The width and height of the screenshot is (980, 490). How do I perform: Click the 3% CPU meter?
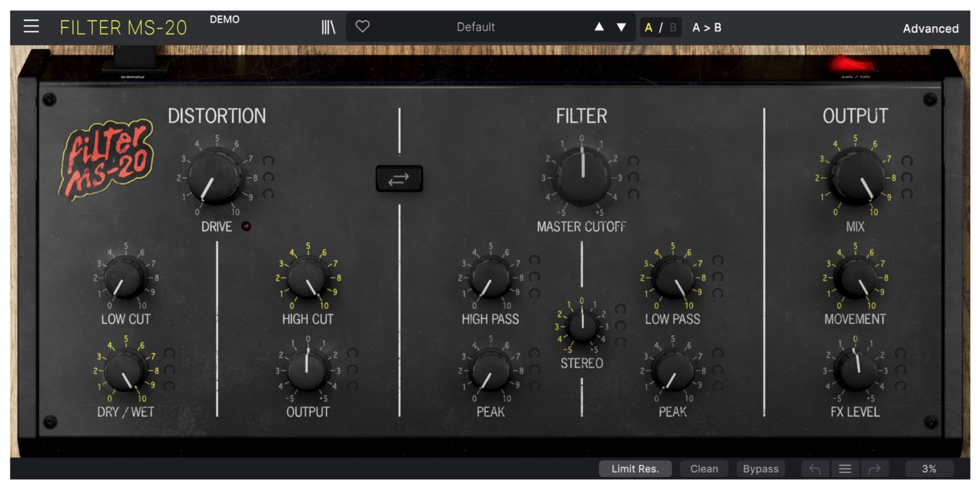(x=929, y=469)
